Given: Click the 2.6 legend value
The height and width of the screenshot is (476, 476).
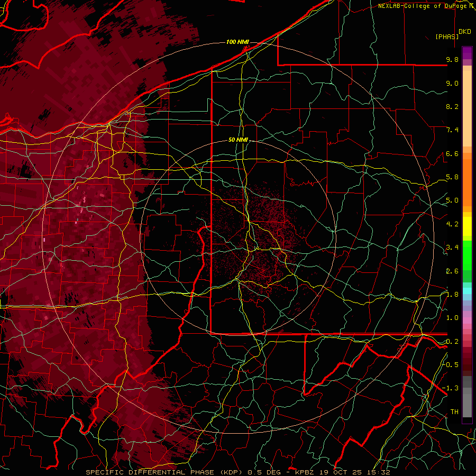Looking at the screenshot, I should [x=452, y=271].
